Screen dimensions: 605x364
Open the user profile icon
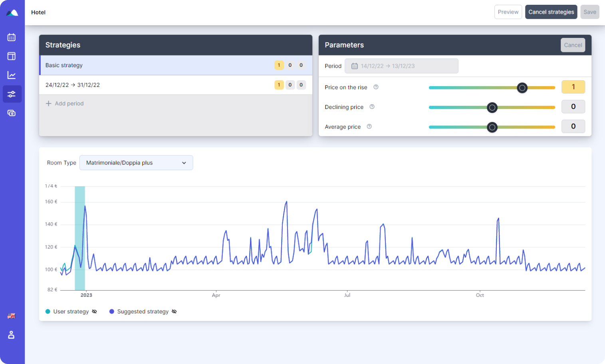point(12,335)
